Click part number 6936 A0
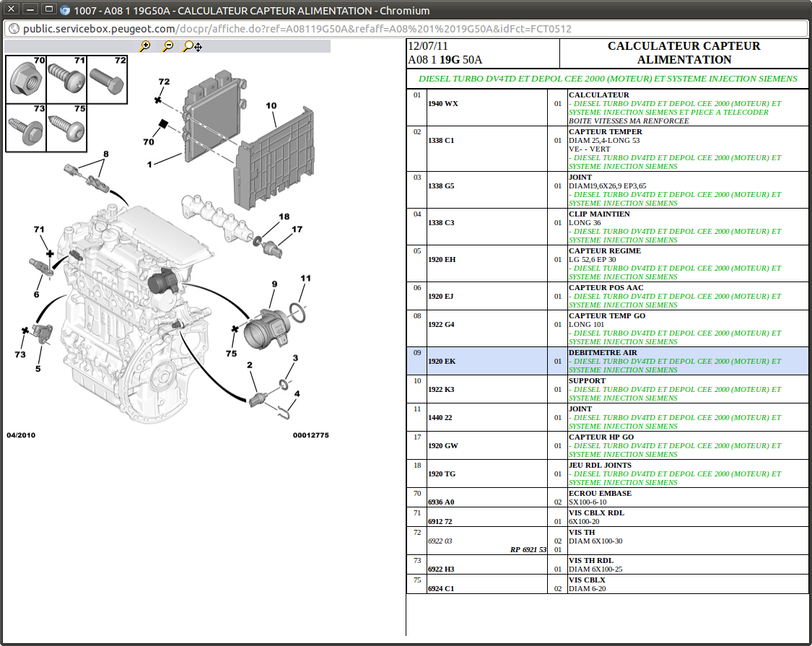This screenshot has height=646, width=812. click(441, 502)
